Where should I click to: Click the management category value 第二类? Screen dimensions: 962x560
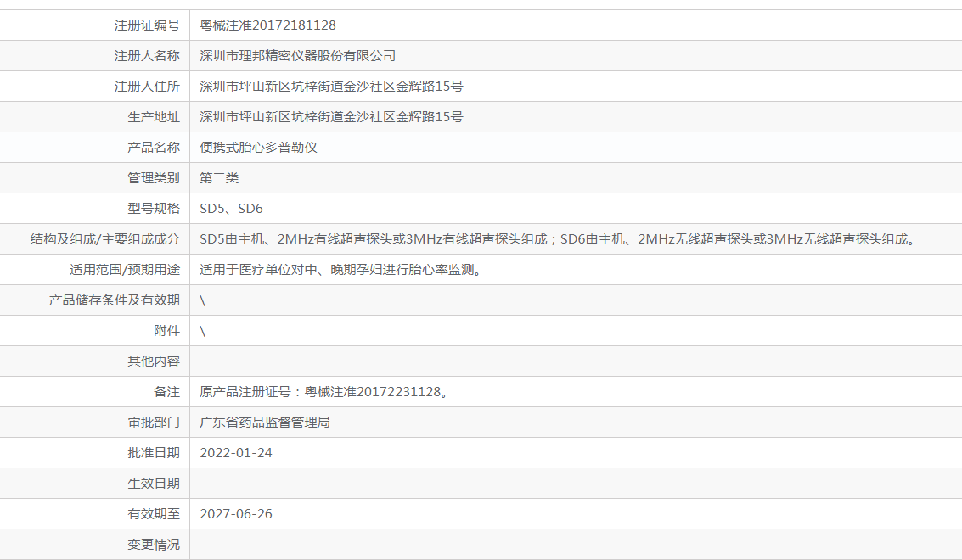point(219,178)
